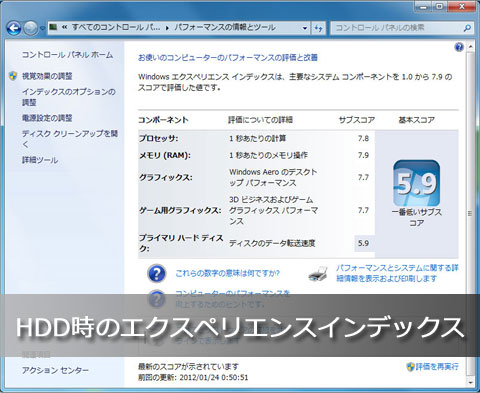Expand the breadcrumb separator arrow
The image size is (480, 393).
pyautogui.click(x=167, y=28)
